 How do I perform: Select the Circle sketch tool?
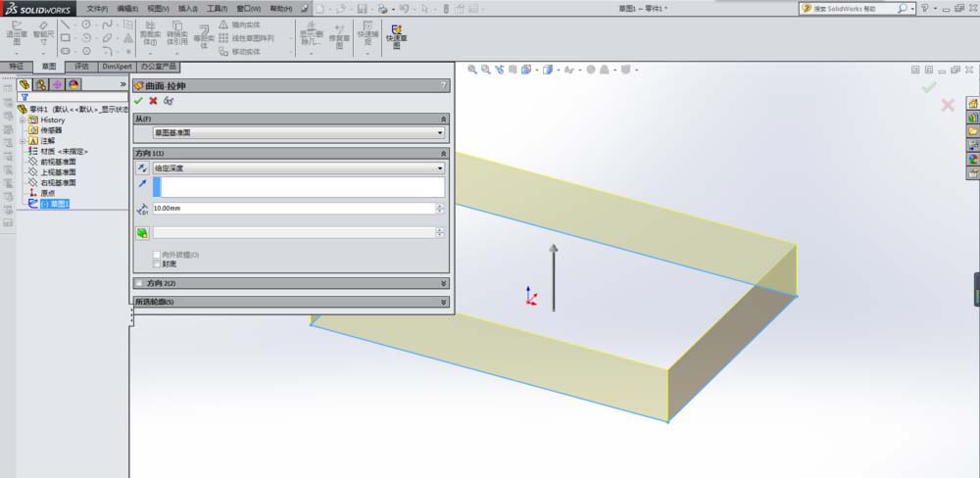[86, 25]
